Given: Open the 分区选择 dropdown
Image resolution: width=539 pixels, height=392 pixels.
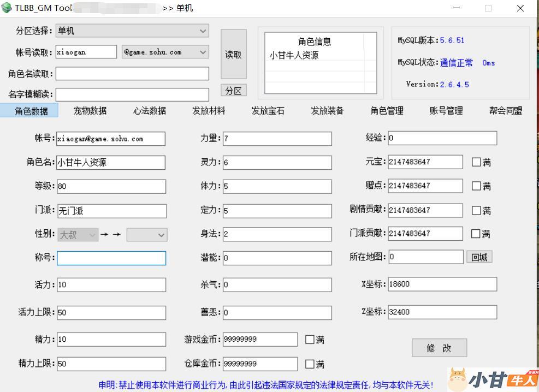Looking at the screenshot, I should pos(132,31).
